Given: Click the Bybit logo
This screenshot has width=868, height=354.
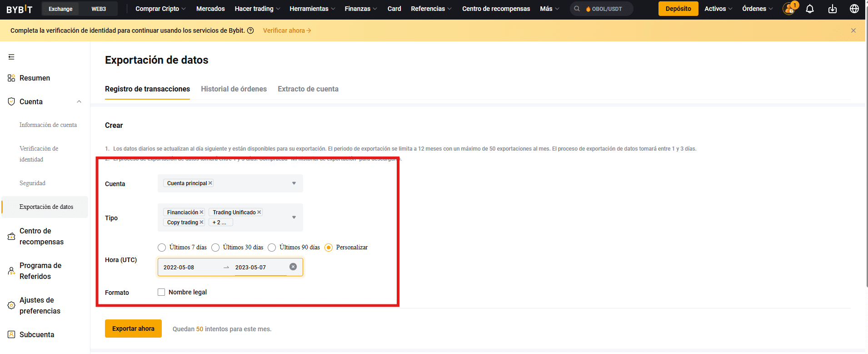Looking at the screenshot, I should pos(20,9).
